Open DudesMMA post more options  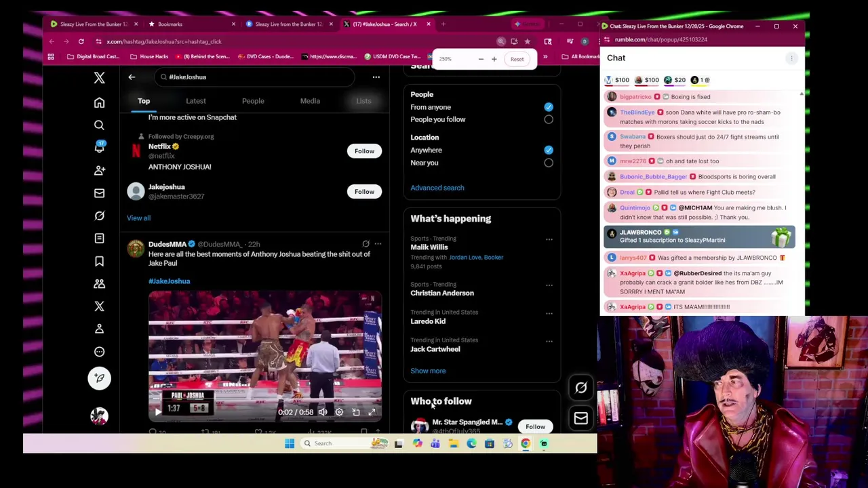378,244
